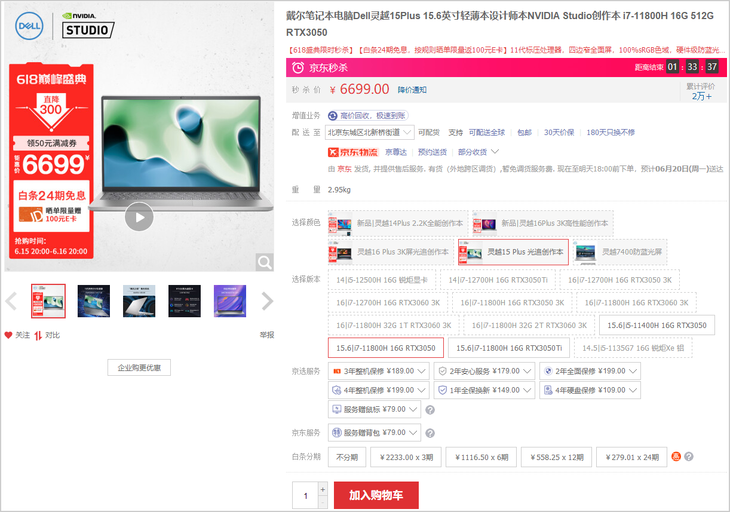The image size is (730, 512).
Task: Play the product video
Action: point(139,216)
